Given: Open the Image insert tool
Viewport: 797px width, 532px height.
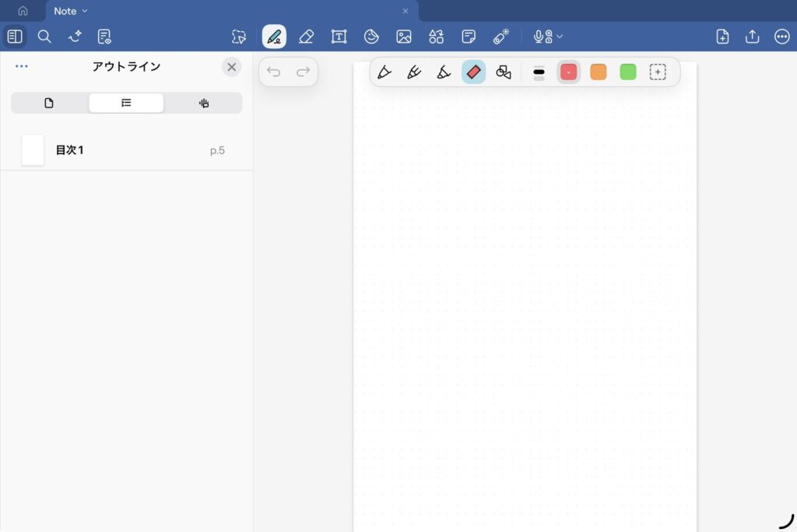Looking at the screenshot, I should tap(403, 37).
